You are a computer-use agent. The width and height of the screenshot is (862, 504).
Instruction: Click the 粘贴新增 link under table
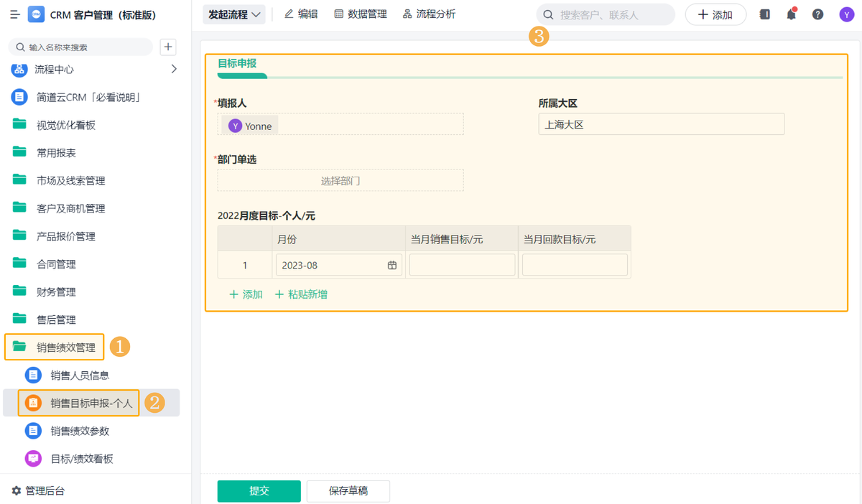[x=301, y=294]
